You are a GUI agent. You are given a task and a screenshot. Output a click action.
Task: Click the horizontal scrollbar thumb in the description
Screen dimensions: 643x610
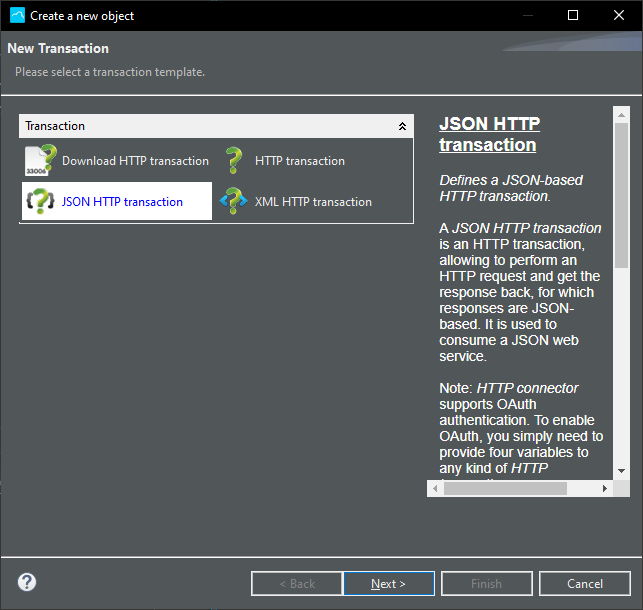pyautogui.click(x=506, y=489)
